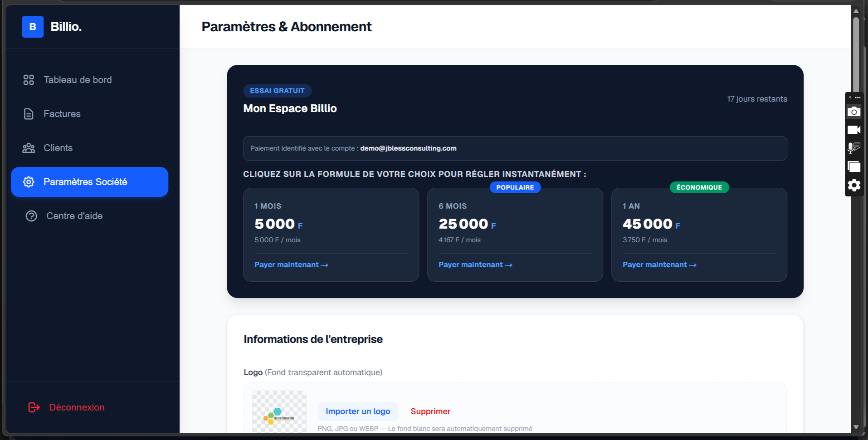Click the 25 000 F price

[x=467, y=224]
